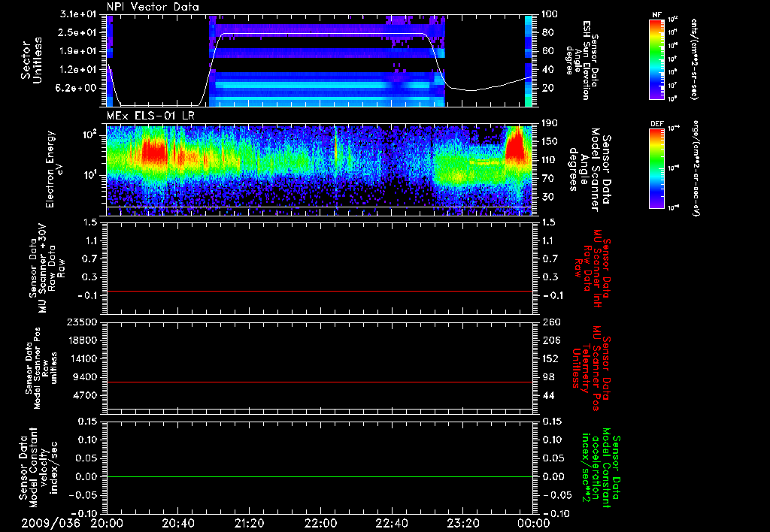Screen dimensions: 770x532
Task: Click the red line in the Scanner Pos panel
Action: pyautogui.click(x=320, y=382)
